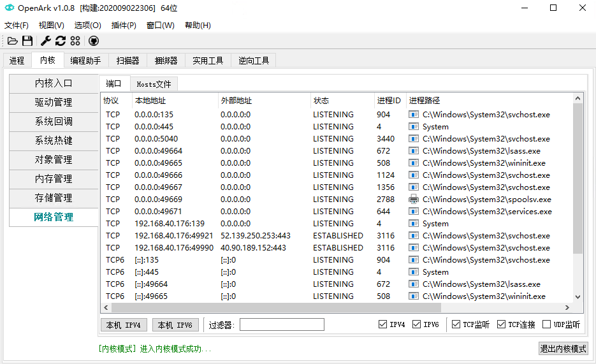The height and width of the screenshot is (364, 596).
Task: Enable the UDP监听 checkbox
Action: tap(546, 324)
